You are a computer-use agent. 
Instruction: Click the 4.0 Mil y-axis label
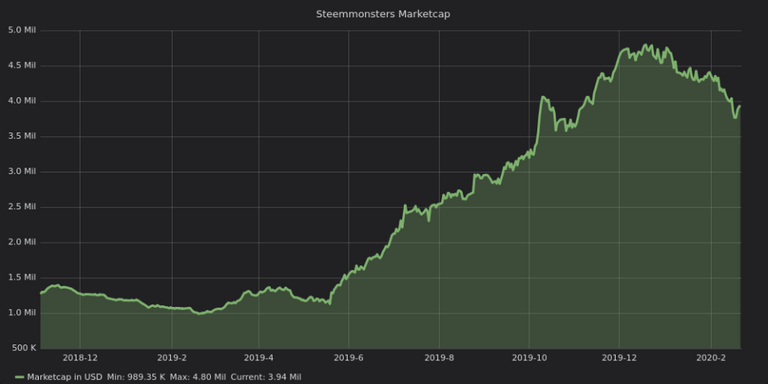click(23, 101)
